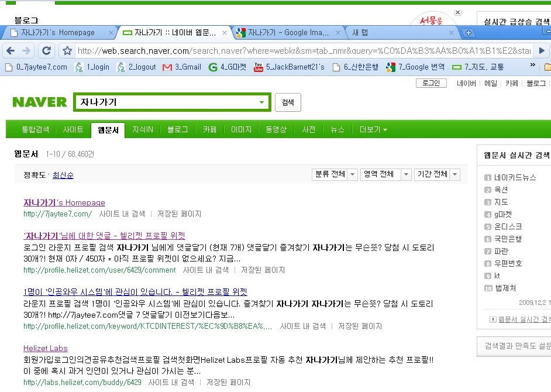
Task: Open the new tab plus button
Action: point(468,33)
